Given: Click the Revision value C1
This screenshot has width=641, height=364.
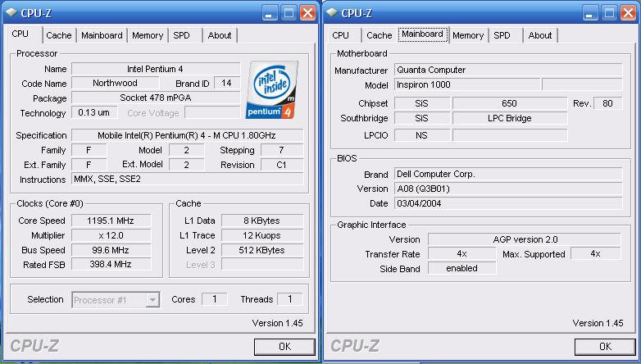Looking at the screenshot, I should pyautogui.click(x=282, y=165).
